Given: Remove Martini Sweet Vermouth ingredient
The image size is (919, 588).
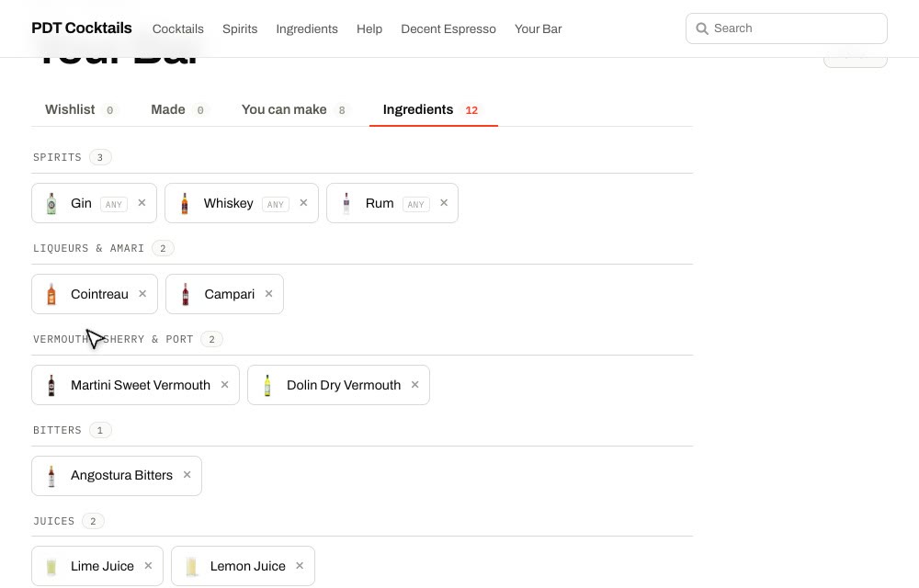Looking at the screenshot, I should point(224,385).
